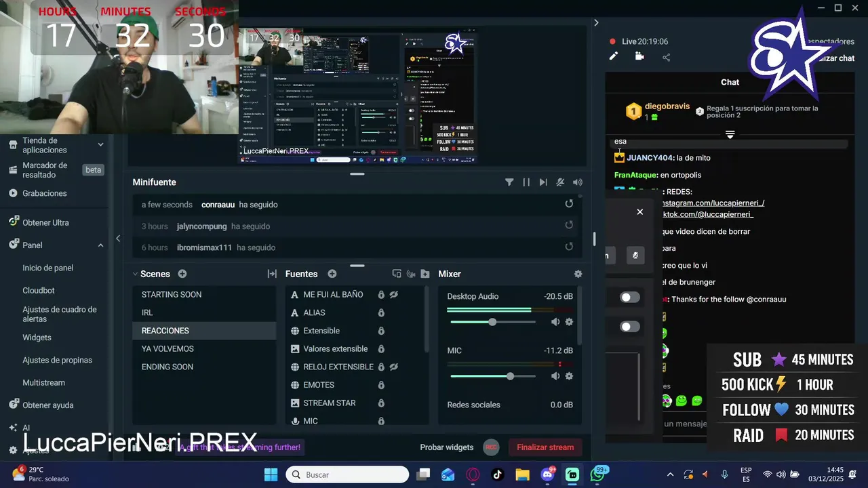Open the instagram.com/luccapierneri_ chat link
The width and height of the screenshot is (868, 488).
tap(713, 203)
